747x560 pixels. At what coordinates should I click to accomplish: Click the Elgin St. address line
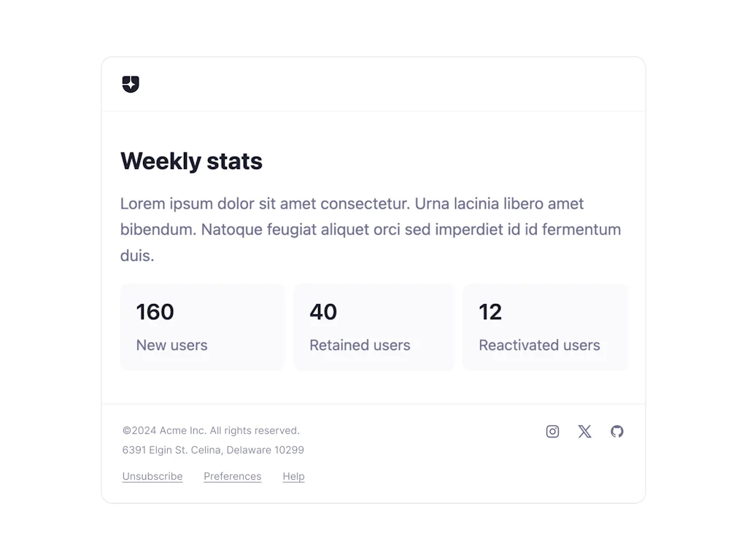(x=213, y=450)
